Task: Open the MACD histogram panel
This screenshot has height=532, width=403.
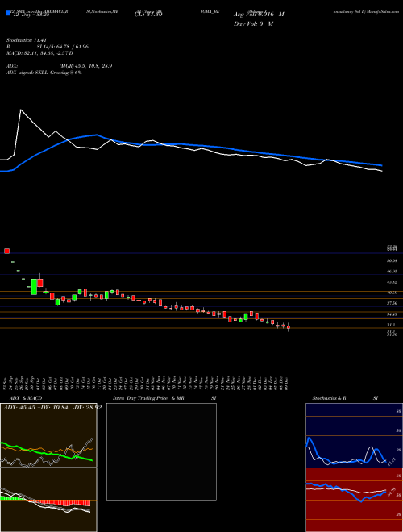Action: [48, 500]
